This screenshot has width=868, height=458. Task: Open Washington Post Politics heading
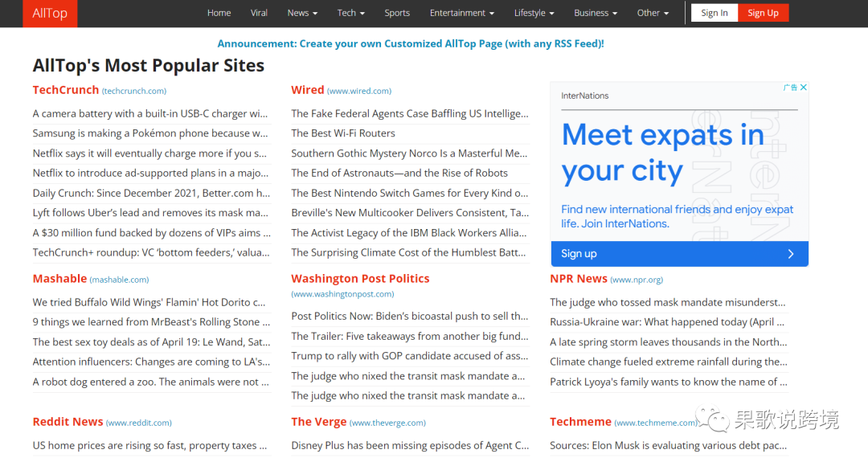360,278
